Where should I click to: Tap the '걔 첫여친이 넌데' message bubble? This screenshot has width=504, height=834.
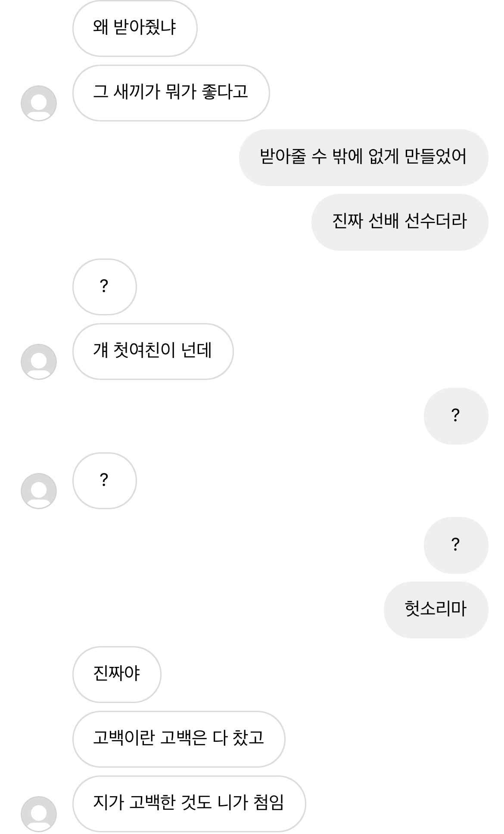[x=152, y=351]
